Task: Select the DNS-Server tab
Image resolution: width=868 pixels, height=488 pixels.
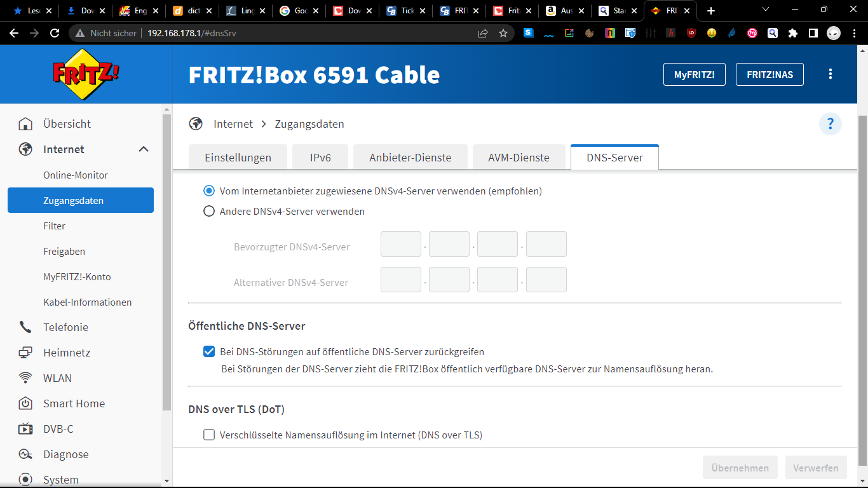Action: 614,158
